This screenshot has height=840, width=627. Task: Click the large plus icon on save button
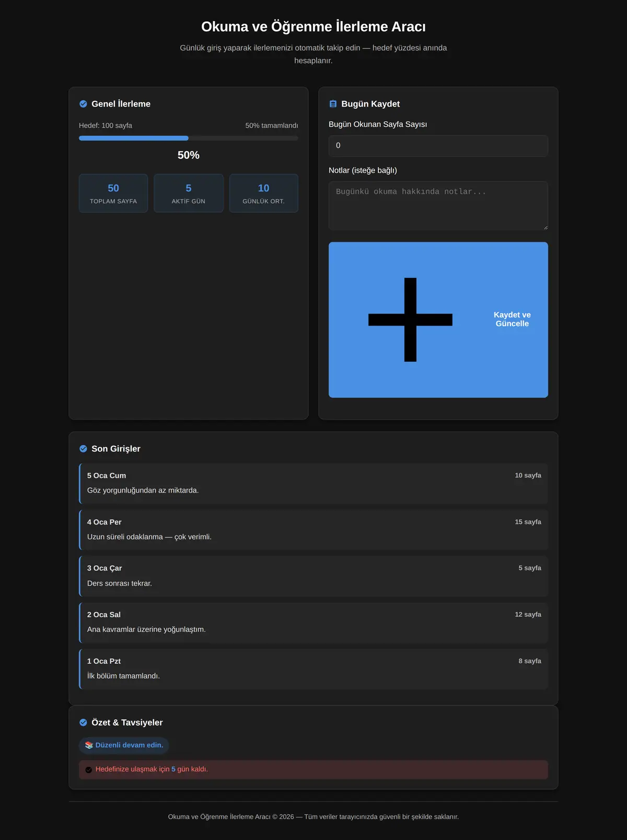[x=410, y=320]
